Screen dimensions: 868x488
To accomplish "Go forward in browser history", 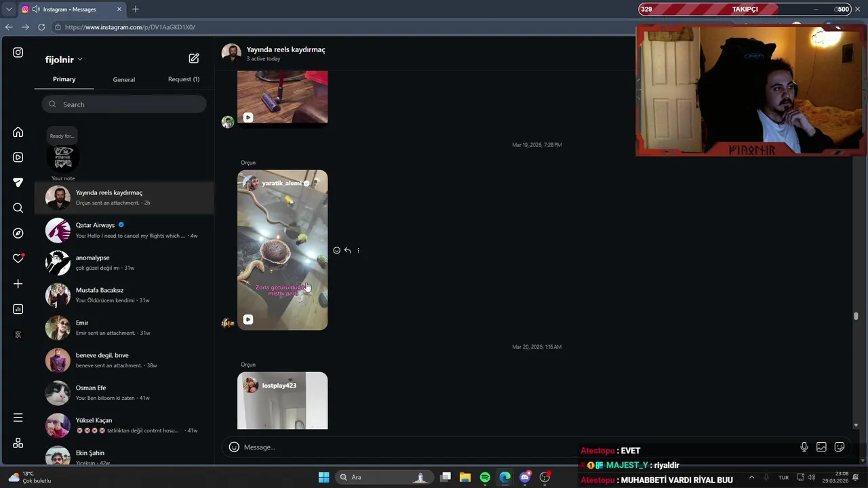I will pos(25,27).
